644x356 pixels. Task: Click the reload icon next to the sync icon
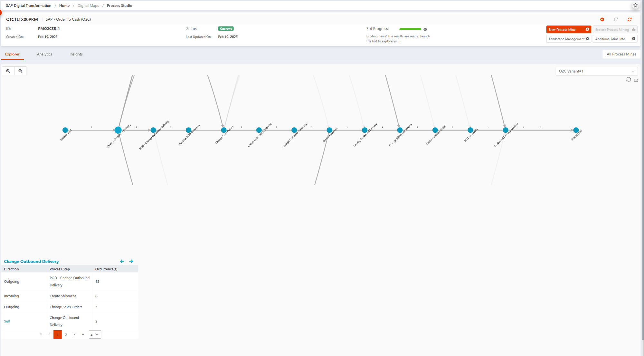coord(616,19)
